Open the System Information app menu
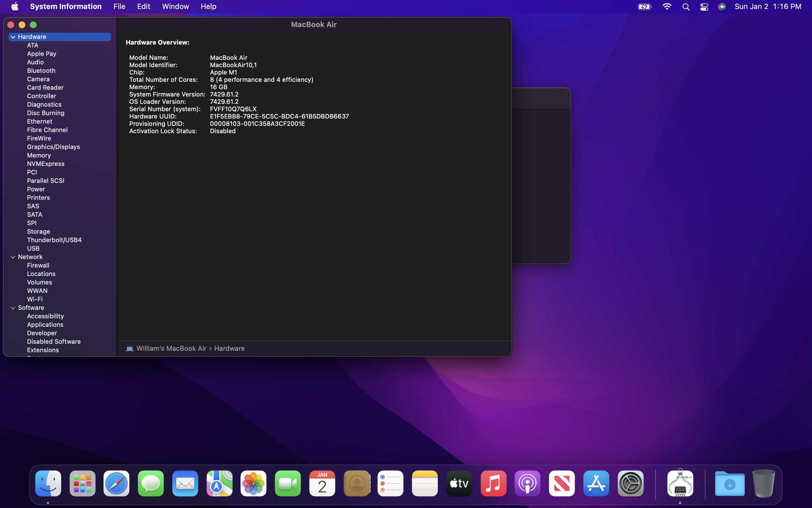 tap(66, 7)
